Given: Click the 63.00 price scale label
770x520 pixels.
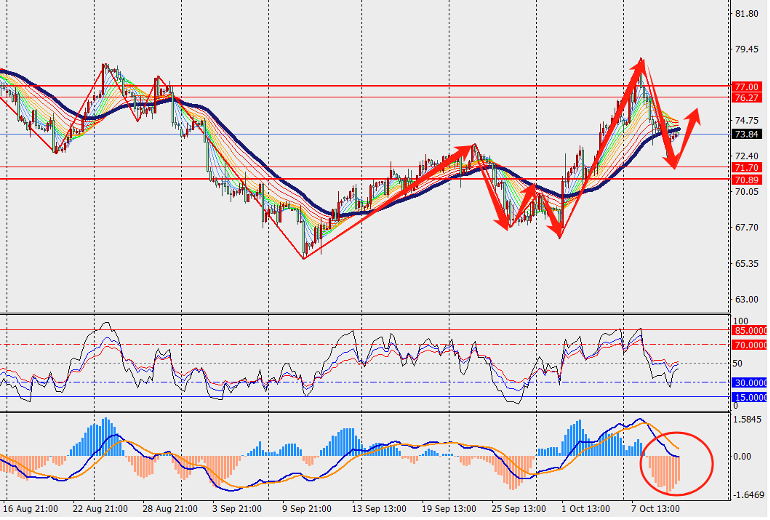Looking at the screenshot, I should 747,300.
